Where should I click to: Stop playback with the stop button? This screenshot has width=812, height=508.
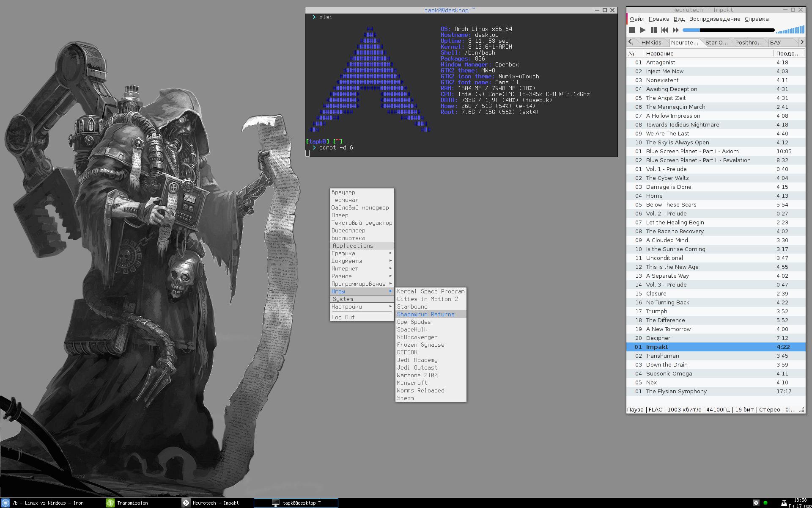pos(632,30)
